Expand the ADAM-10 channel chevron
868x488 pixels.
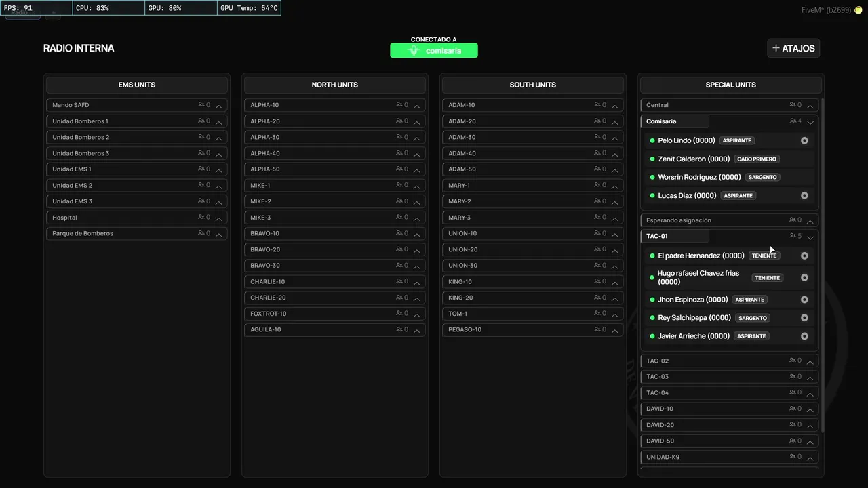[615, 106]
